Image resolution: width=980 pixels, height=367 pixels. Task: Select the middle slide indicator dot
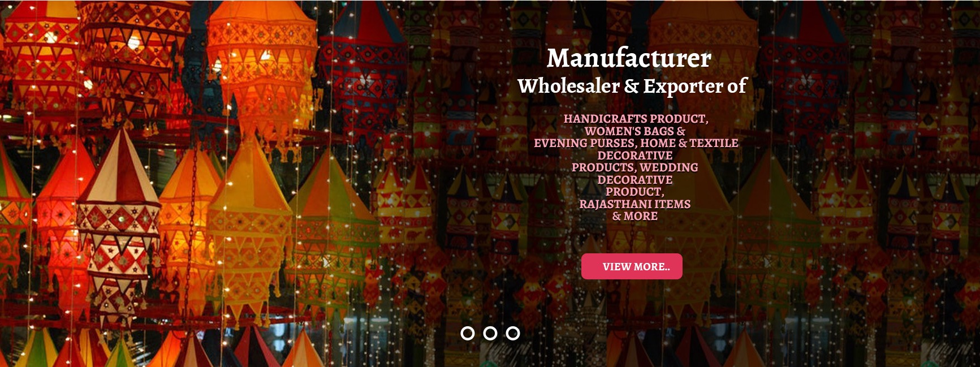(490, 334)
